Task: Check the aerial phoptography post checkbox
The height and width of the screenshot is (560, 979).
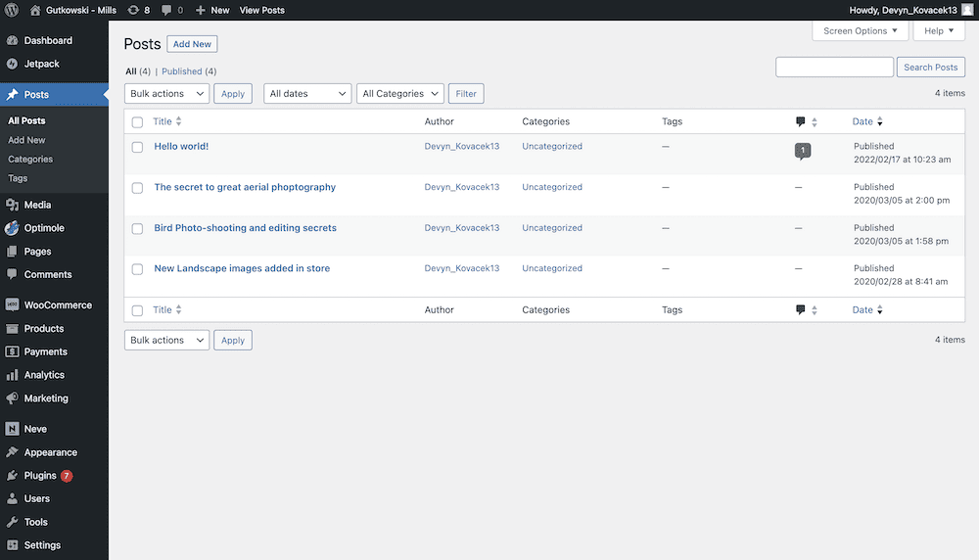Action: tap(137, 188)
